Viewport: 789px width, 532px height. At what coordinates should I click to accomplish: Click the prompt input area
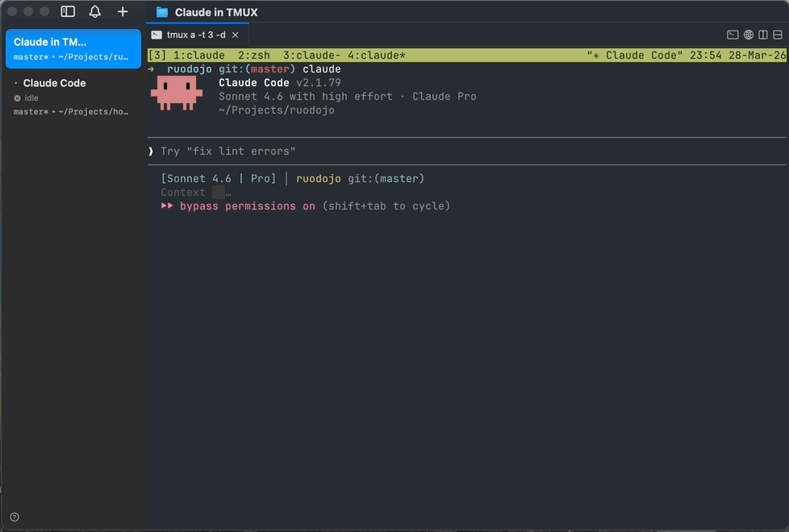tap(403, 151)
